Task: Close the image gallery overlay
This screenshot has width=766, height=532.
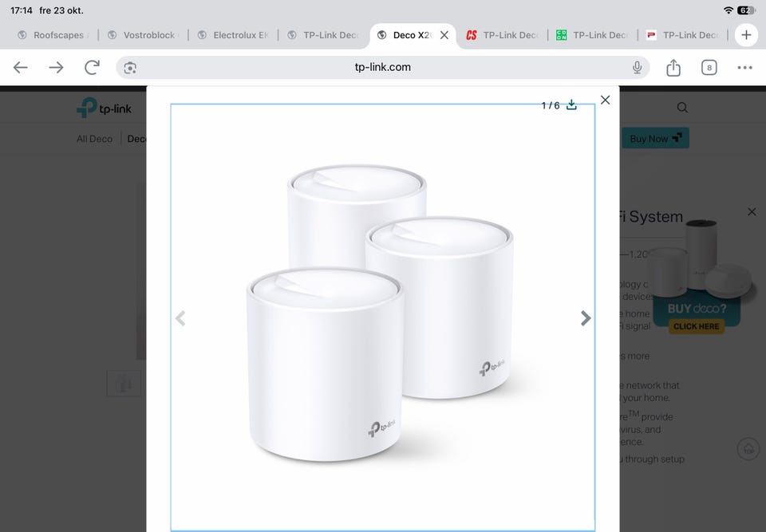Action: coord(606,100)
